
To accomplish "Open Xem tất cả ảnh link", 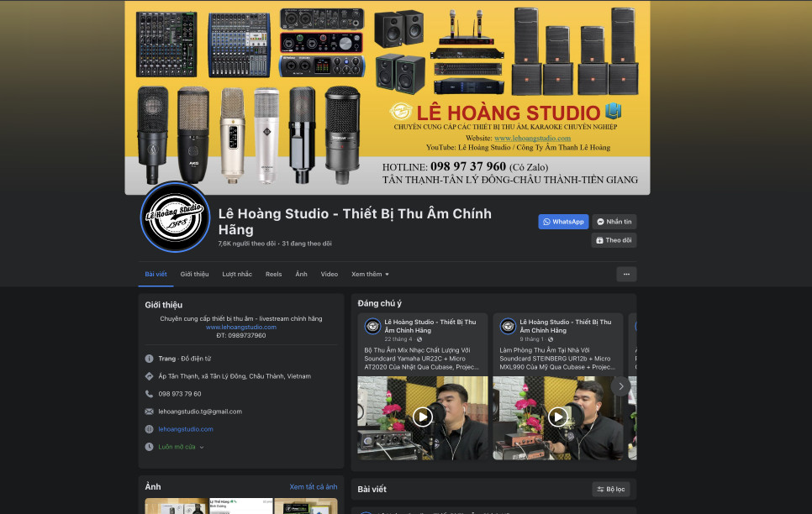I will click(314, 487).
